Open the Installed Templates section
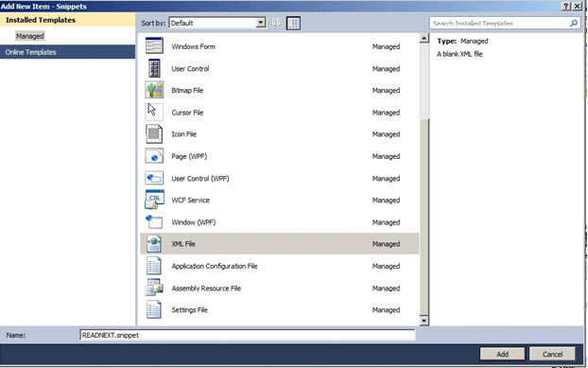The height and width of the screenshot is (368, 588). [x=67, y=20]
